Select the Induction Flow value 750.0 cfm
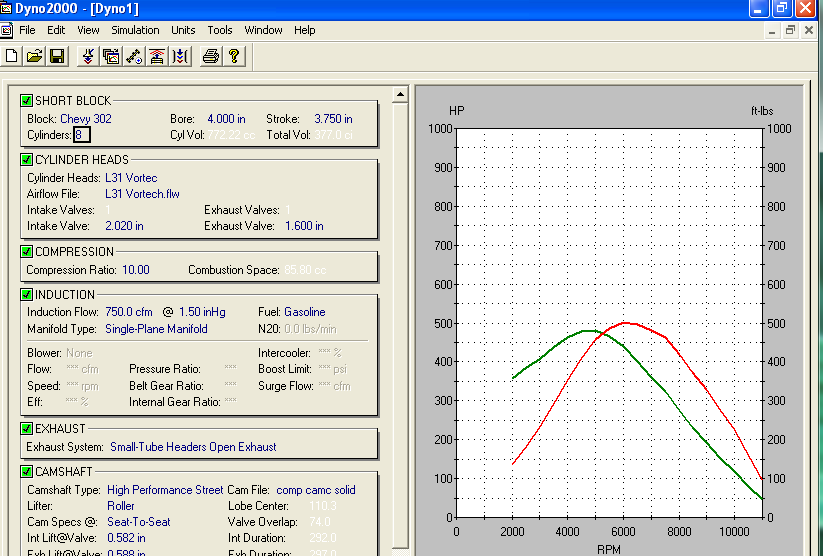Image resolution: width=823 pixels, height=556 pixels. coord(129,312)
